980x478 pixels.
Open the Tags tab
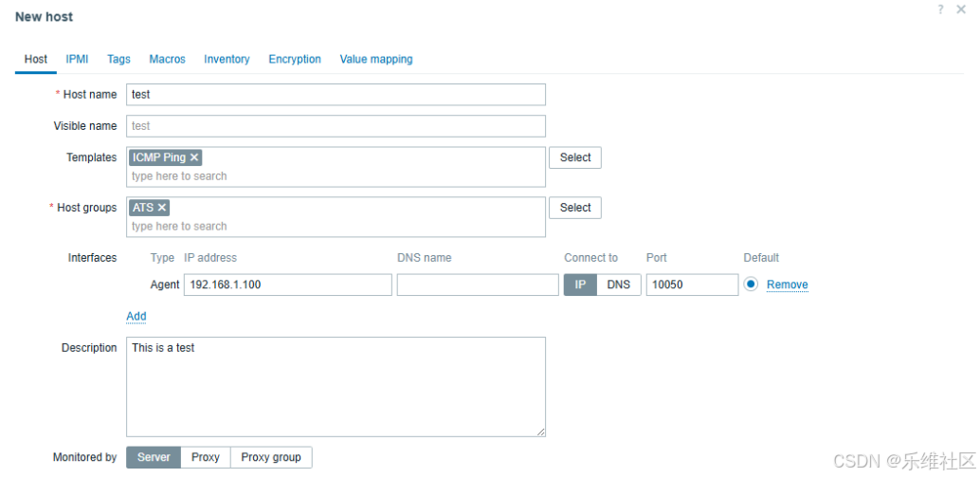coord(118,59)
